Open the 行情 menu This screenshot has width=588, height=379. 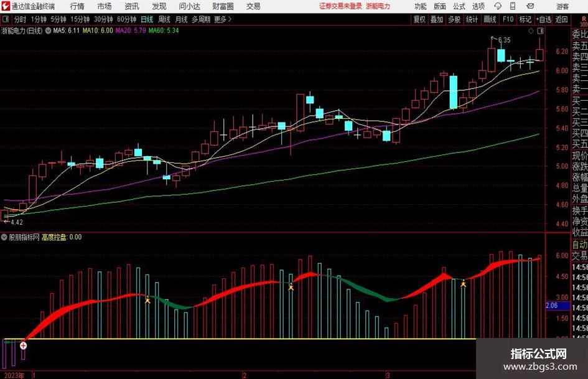[77, 6]
